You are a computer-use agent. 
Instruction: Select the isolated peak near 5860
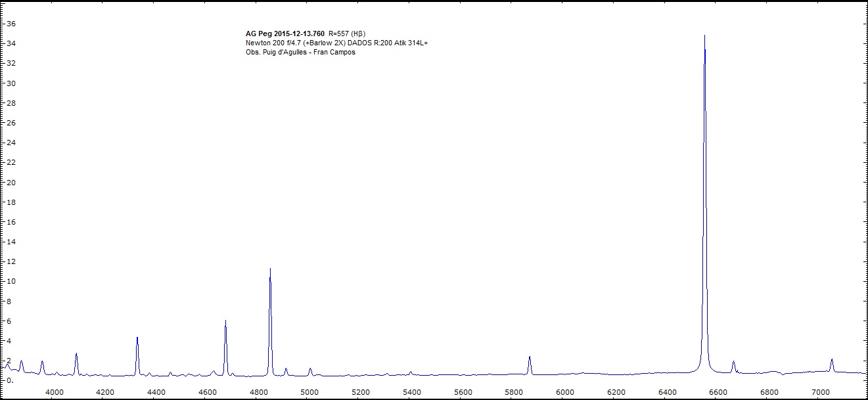click(529, 357)
